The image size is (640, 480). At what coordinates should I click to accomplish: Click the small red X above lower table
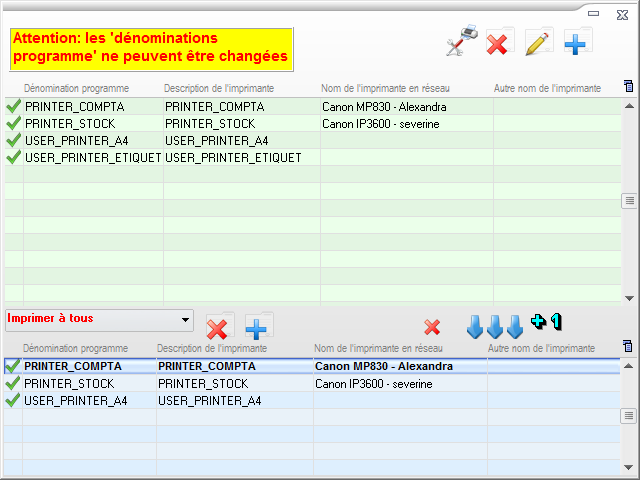coord(432,327)
